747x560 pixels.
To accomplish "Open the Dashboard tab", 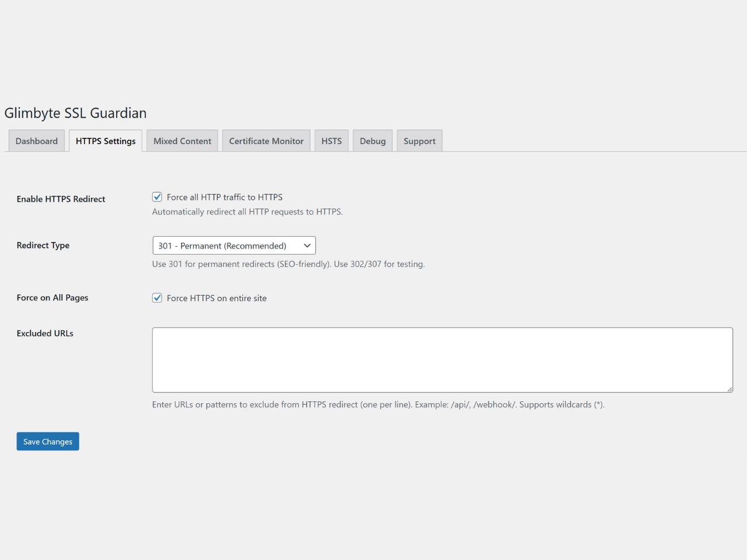I will tap(37, 141).
